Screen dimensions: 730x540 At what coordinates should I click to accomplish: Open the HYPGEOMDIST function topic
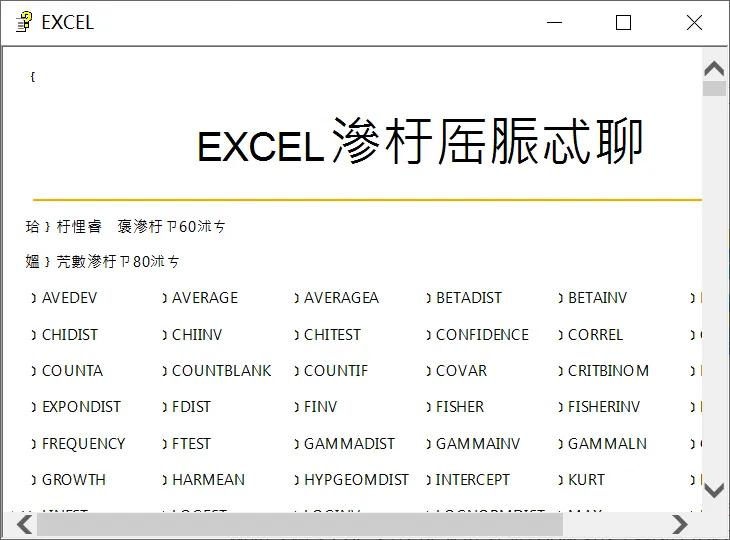tap(356, 479)
